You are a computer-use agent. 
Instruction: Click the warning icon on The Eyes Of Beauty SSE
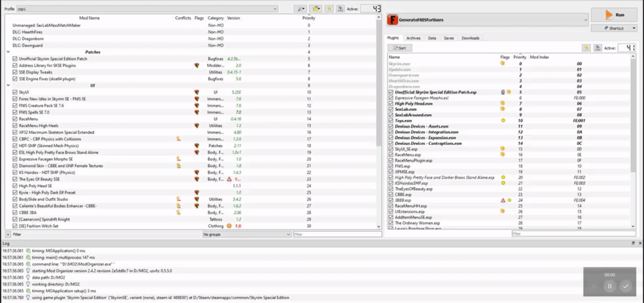[x=229, y=179]
